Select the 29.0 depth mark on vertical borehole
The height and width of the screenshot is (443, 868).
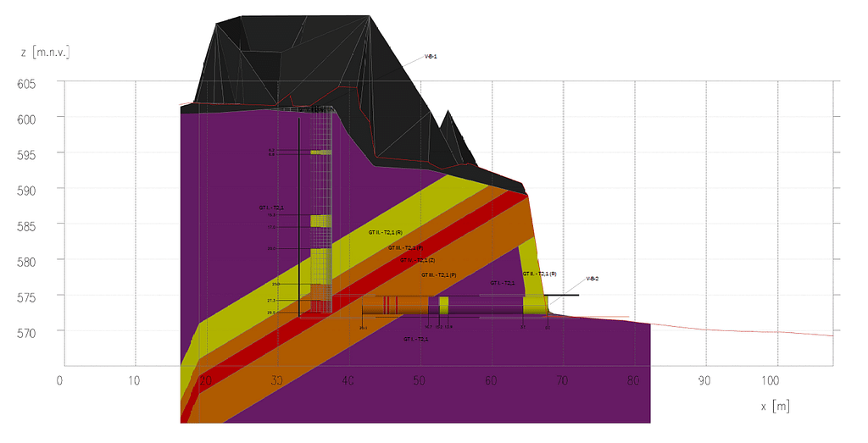(x=272, y=313)
